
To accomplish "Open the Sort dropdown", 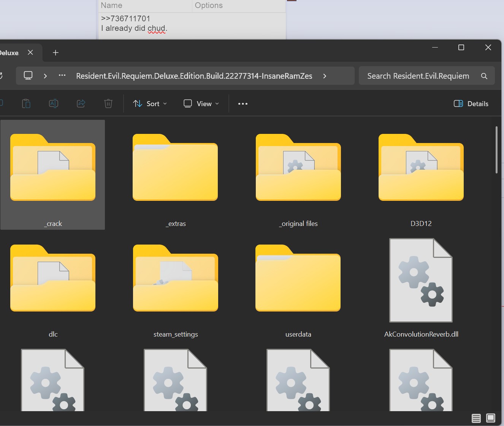I will 150,104.
